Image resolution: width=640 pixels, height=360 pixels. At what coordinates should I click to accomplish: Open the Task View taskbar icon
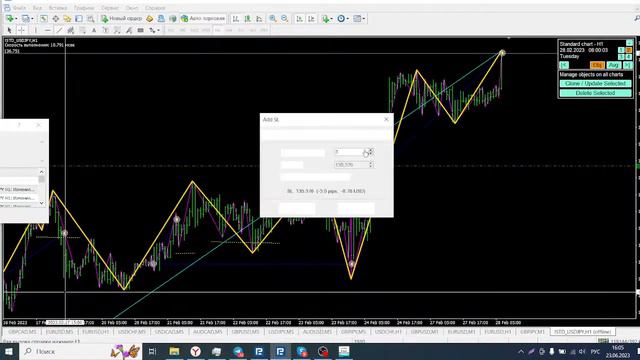tap(153, 351)
